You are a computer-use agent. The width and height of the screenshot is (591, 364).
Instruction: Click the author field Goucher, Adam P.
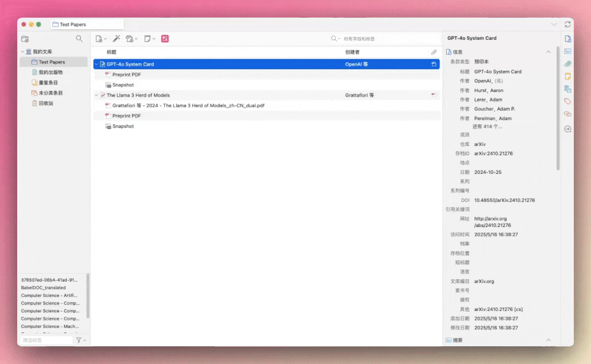click(494, 109)
